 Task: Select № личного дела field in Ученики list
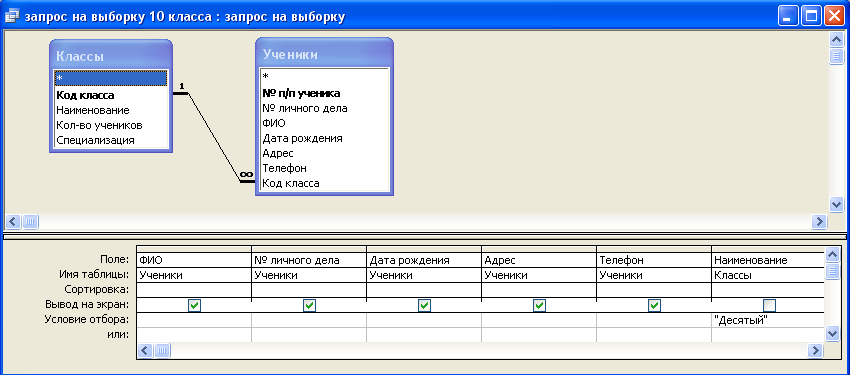click(324, 108)
